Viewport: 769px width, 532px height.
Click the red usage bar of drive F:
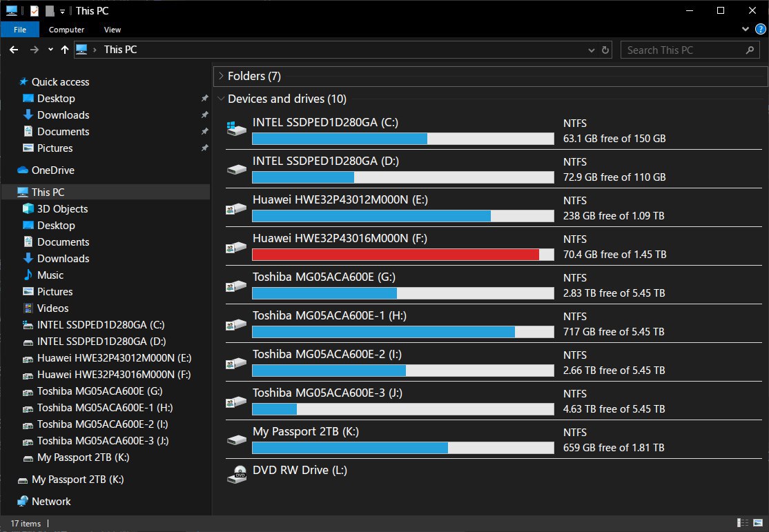[403, 255]
